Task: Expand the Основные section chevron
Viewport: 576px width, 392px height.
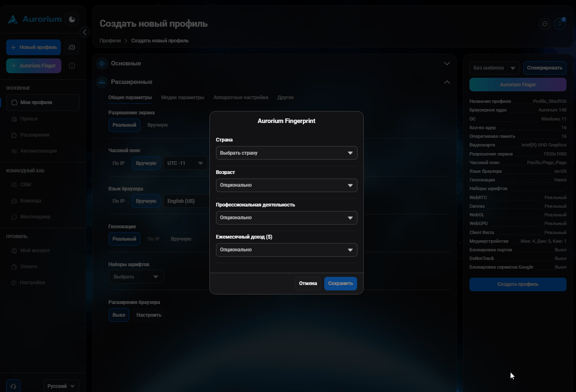Action: pyautogui.click(x=447, y=63)
